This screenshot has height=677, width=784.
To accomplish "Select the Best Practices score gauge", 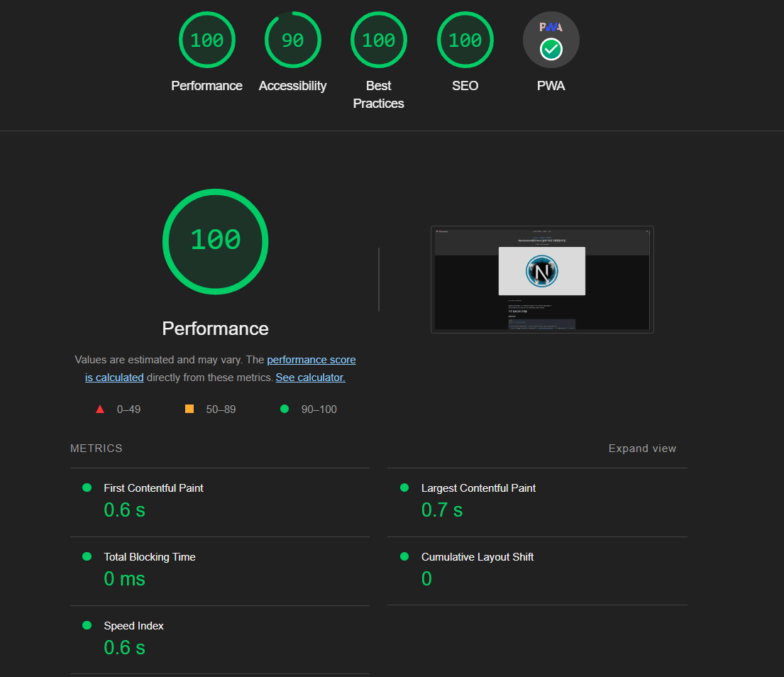I will (378, 40).
